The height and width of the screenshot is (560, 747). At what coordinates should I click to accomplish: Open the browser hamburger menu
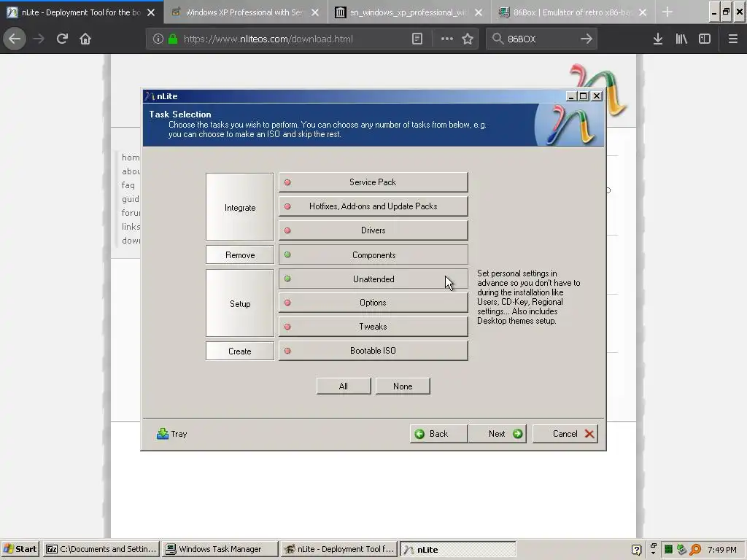pos(732,39)
